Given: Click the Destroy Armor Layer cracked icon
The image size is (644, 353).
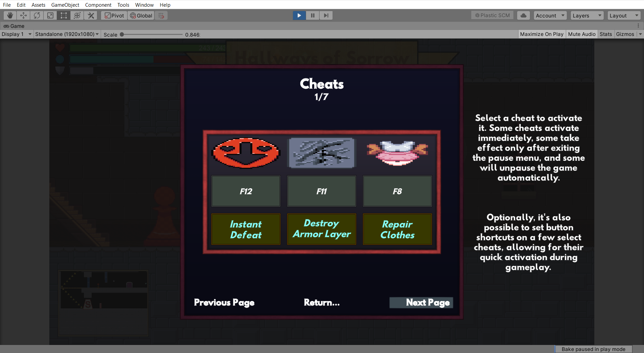Looking at the screenshot, I should click(x=321, y=153).
